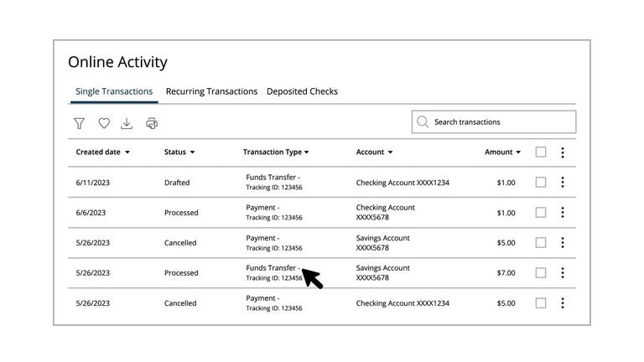Select the Single Transactions tab
Screen dimensions: 644x362
coord(114,91)
